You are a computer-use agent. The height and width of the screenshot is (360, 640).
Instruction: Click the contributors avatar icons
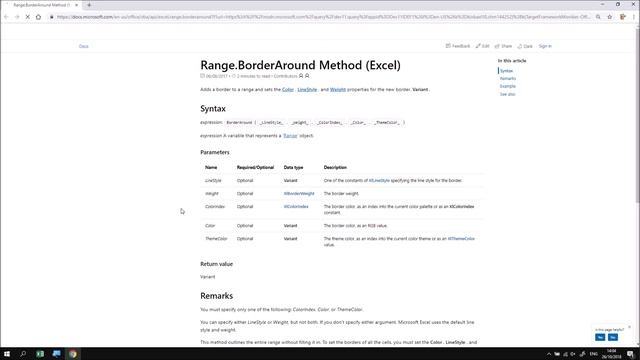click(304, 76)
